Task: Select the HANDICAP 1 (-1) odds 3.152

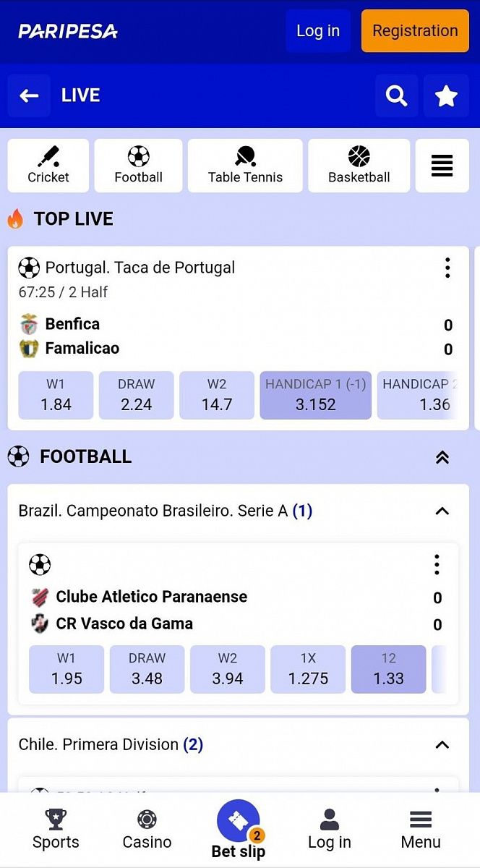Action: [x=315, y=395]
